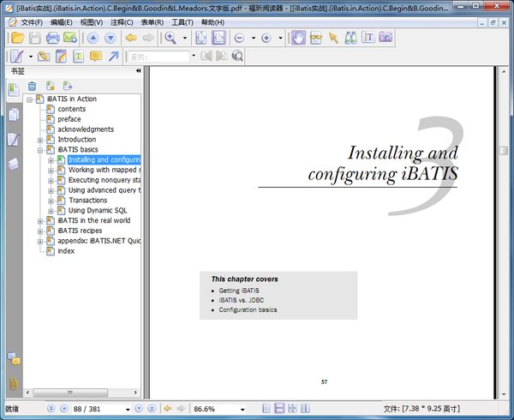Image resolution: width=514 pixels, height=420 pixels.
Task: Zoom in with the plus circle button
Action: (266, 38)
